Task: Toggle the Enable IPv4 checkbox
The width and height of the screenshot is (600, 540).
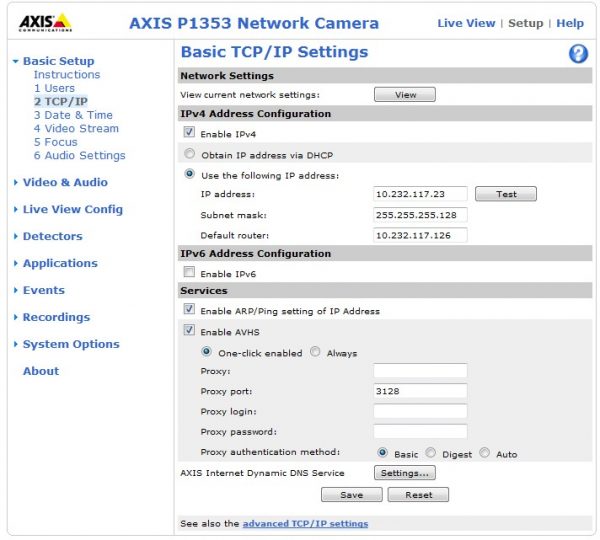Action: [189, 133]
